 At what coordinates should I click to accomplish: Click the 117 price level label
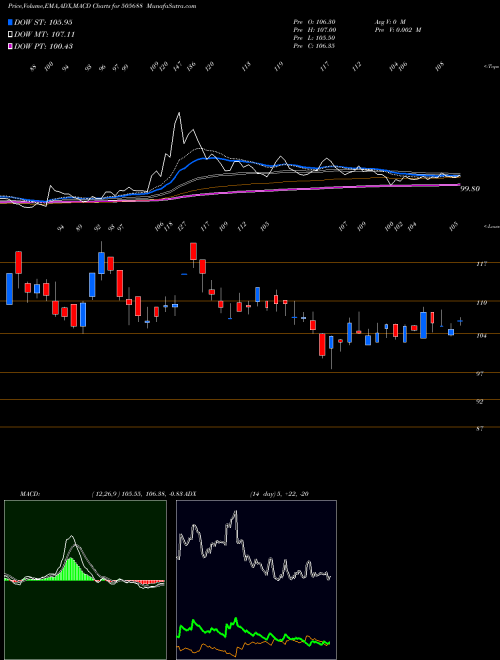coord(482,264)
